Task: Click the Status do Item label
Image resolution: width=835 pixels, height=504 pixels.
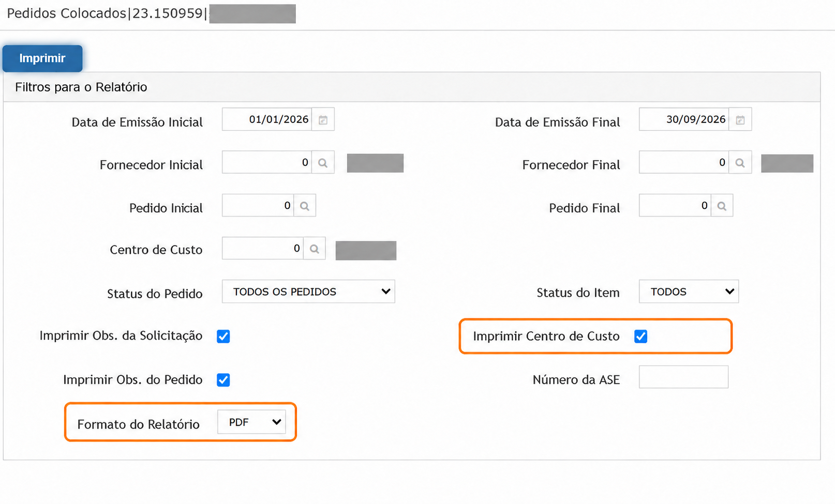Action: coord(578,293)
